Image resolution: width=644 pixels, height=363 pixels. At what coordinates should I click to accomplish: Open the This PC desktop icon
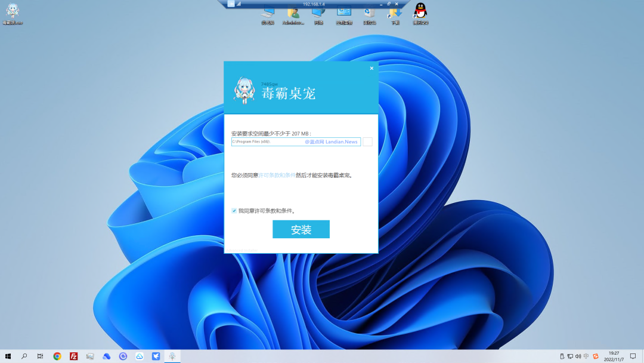point(268,17)
